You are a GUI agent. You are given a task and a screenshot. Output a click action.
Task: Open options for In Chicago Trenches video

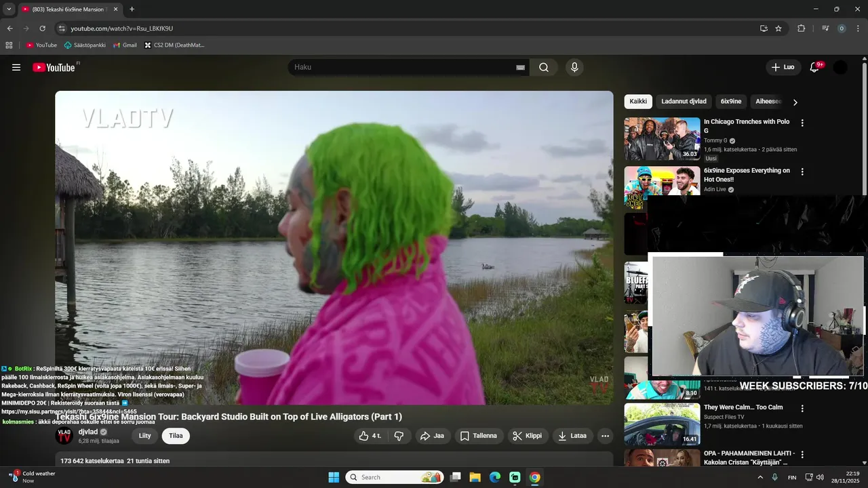[x=802, y=123]
